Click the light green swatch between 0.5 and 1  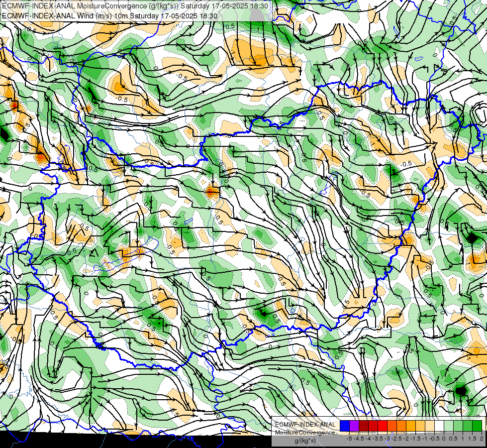(458, 426)
